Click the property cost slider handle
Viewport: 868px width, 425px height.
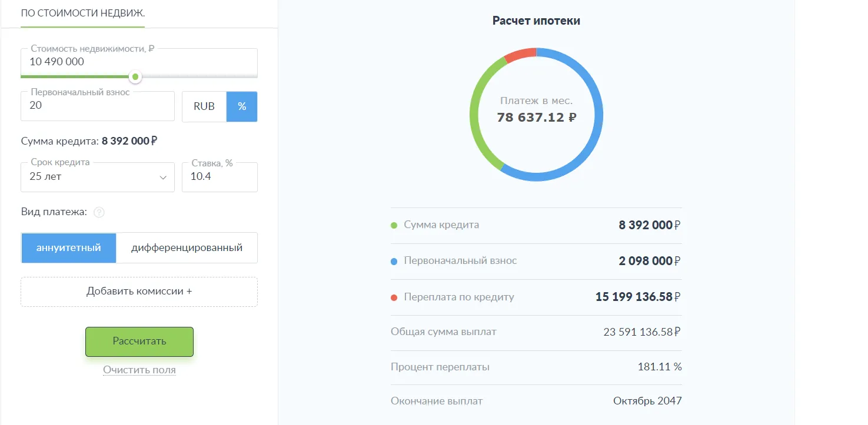[135, 76]
